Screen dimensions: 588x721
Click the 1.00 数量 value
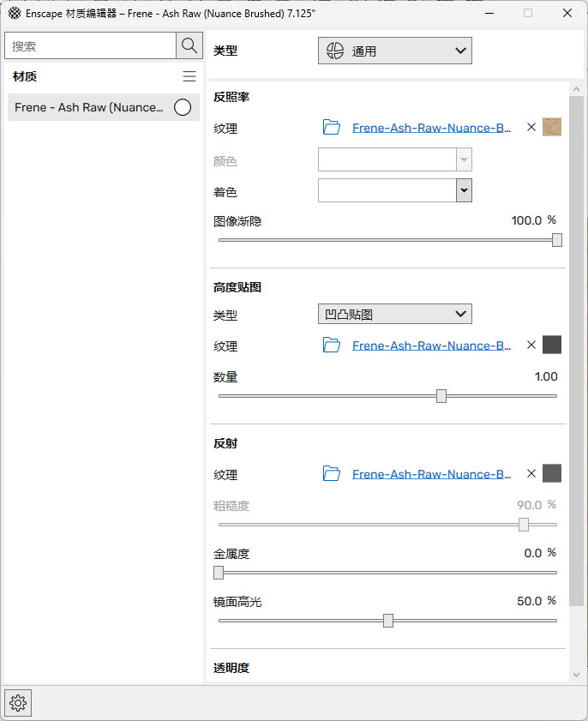546,376
